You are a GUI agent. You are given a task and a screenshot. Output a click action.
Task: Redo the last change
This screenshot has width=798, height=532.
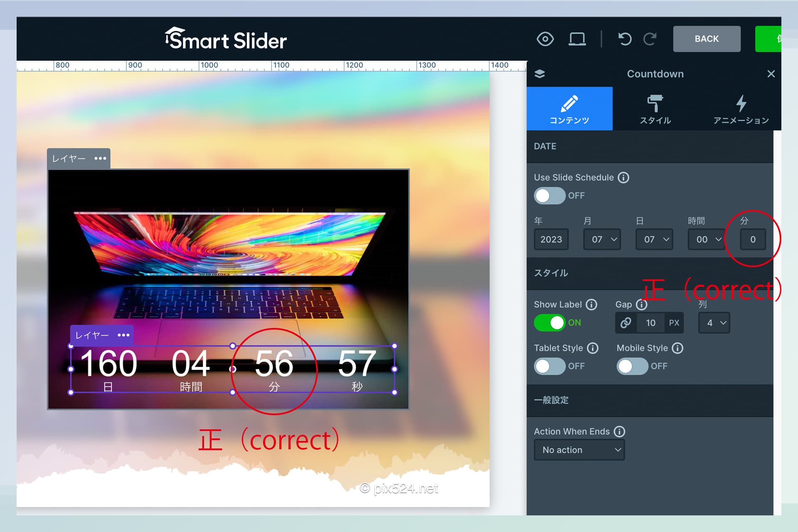650,39
